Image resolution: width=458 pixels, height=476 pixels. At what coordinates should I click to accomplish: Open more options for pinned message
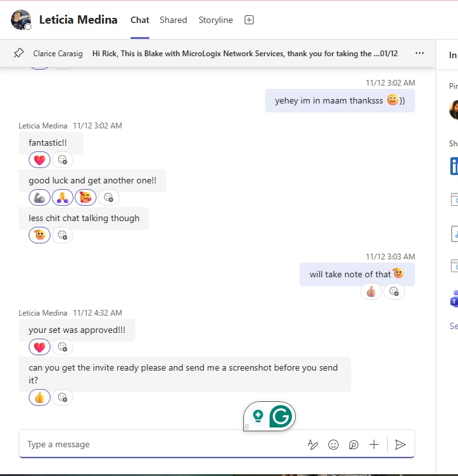[x=420, y=53]
